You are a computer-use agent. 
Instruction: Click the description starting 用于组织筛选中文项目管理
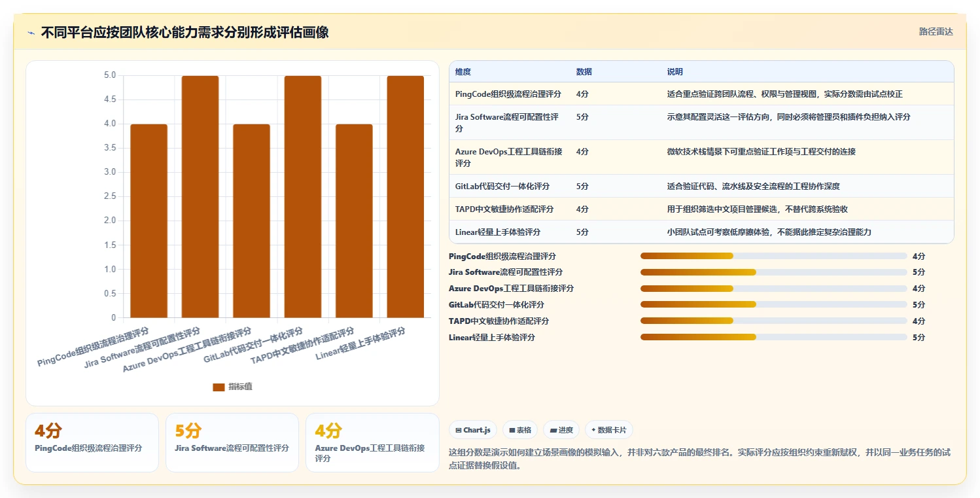click(758, 209)
